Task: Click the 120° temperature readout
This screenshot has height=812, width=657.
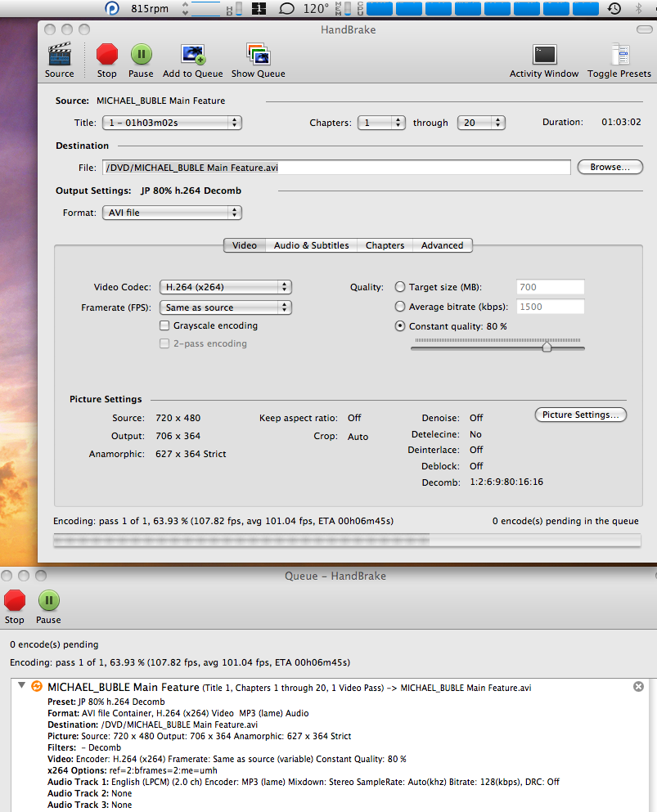Action: pyautogui.click(x=316, y=8)
